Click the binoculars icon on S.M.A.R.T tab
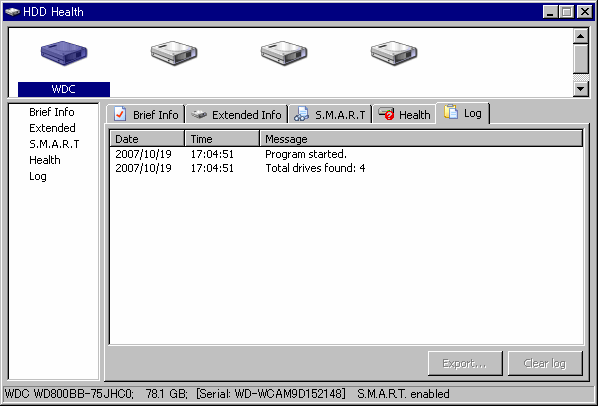The image size is (598, 406). pyautogui.click(x=302, y=114)
